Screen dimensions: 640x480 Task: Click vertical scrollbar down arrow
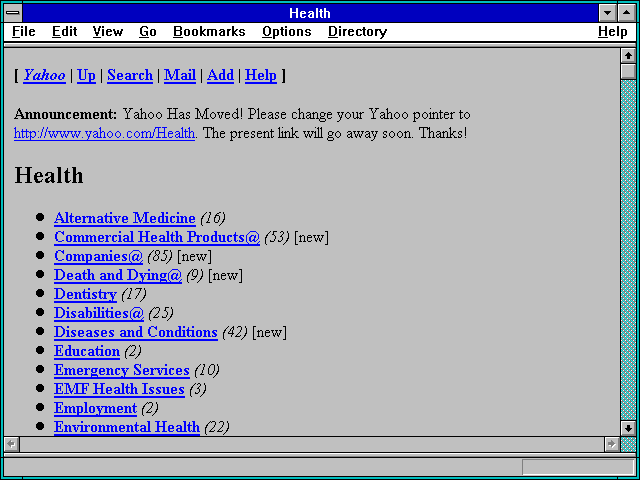click(628, 428)
